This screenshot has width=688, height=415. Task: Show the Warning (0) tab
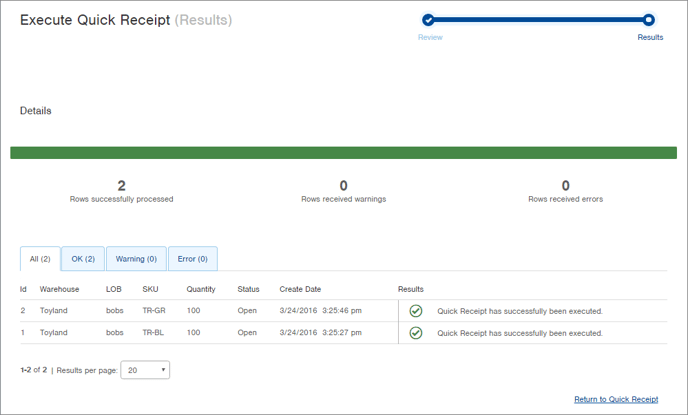(x=136, y=259)
